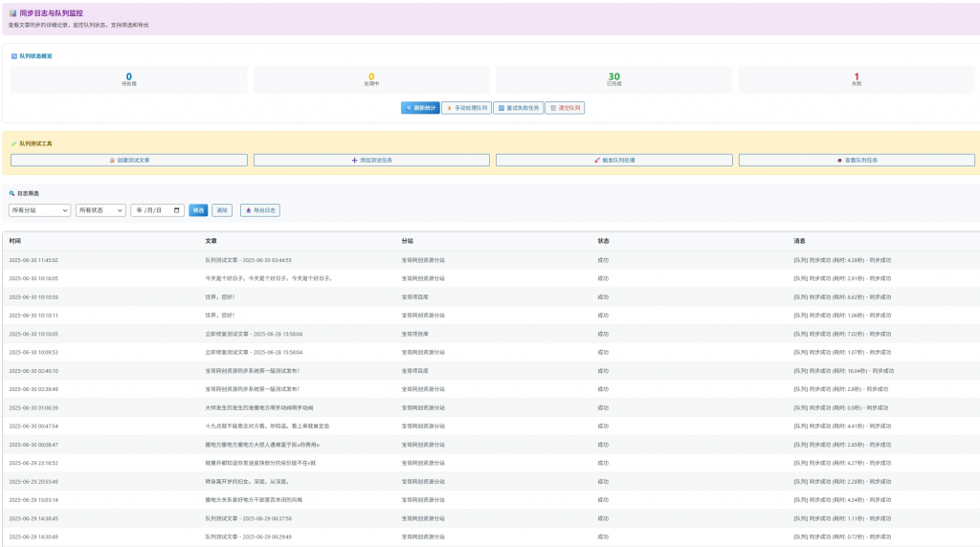The width and height of the screenshot is (980, 547).
Task: Open the 所有状态 status dropdown
Action: [x=100, y=210]
